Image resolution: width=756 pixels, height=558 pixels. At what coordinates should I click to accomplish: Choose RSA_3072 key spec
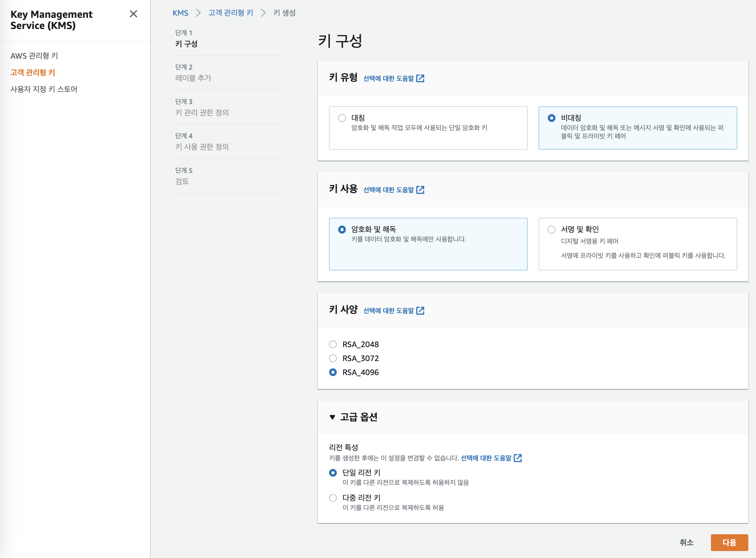(x=333, y=358)
